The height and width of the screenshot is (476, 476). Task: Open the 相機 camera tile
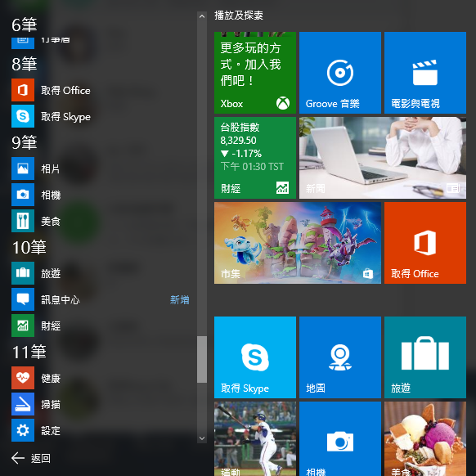340,438
